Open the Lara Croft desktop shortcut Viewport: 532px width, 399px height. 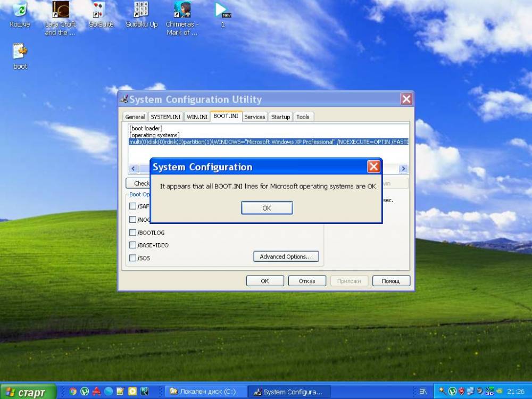[61, 18]
